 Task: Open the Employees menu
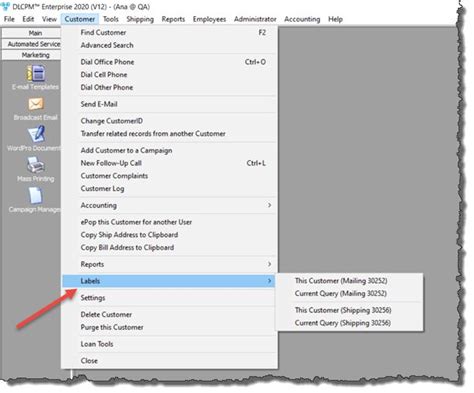[209, 19]
